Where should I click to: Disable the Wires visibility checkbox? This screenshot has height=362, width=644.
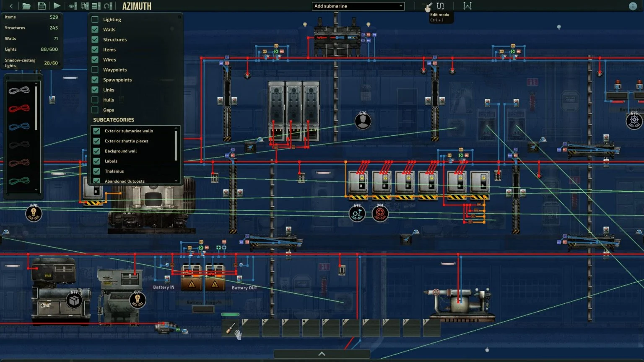point(95,59)
